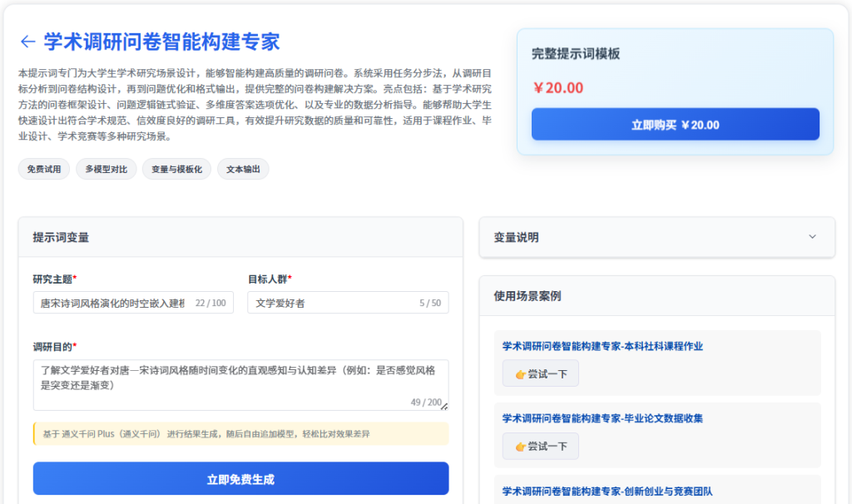Try the 毕业论文数据收集 example with 尝试一下
The height and width of the screenshot is (504, 852).
(540, 447)
